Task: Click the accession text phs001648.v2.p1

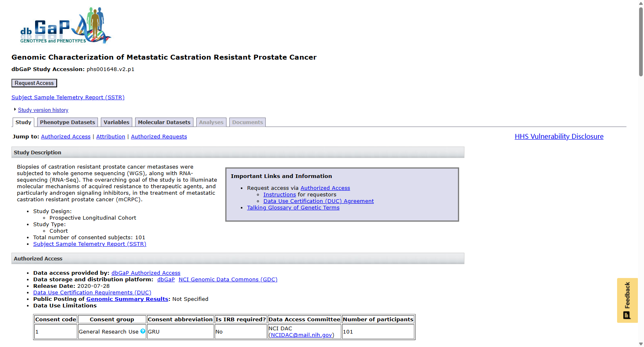Action: click(110, 69)
